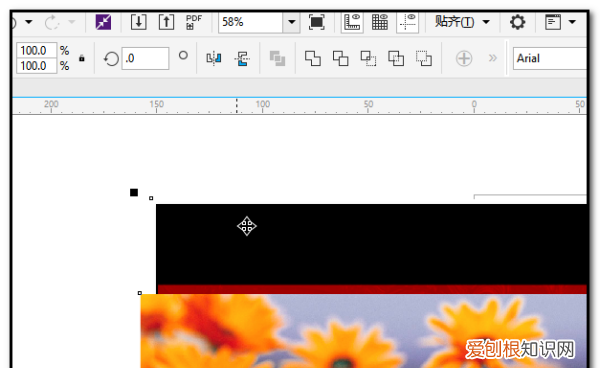The image size is (600, 368).
Task: Open the options gear icon
Action: 517,22
